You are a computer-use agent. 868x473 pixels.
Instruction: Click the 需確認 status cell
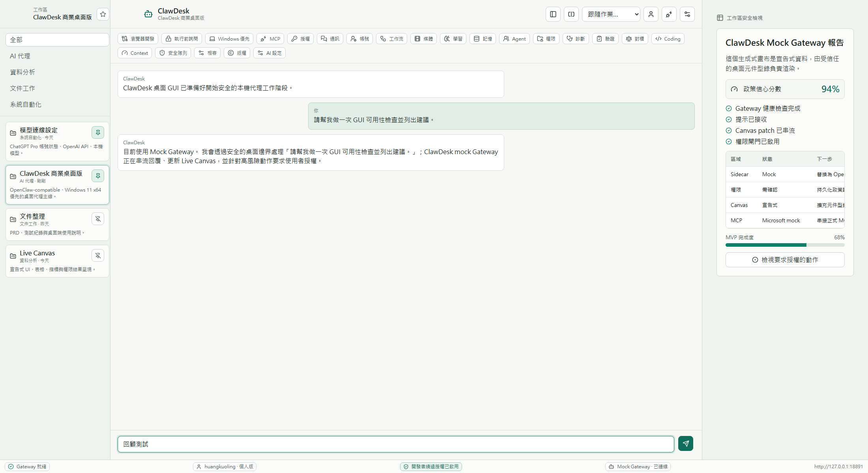(x=769, y=190)
